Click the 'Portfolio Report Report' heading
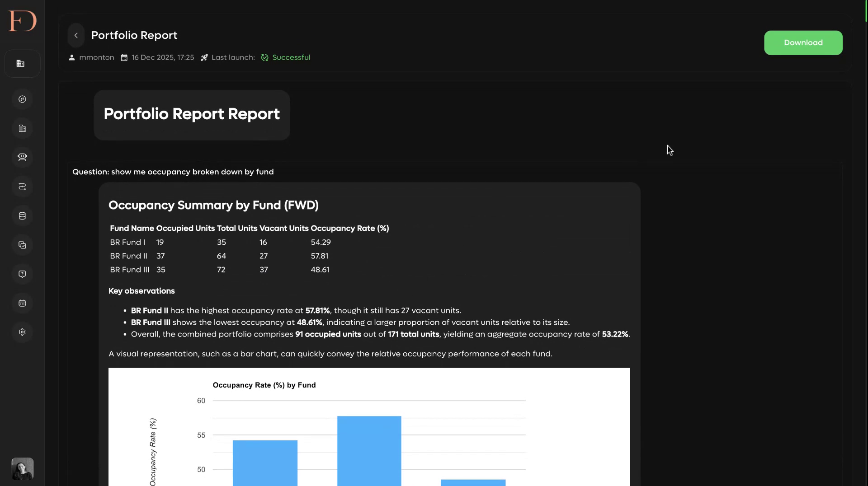The image size is (868, 486). (x=192, y=114)
